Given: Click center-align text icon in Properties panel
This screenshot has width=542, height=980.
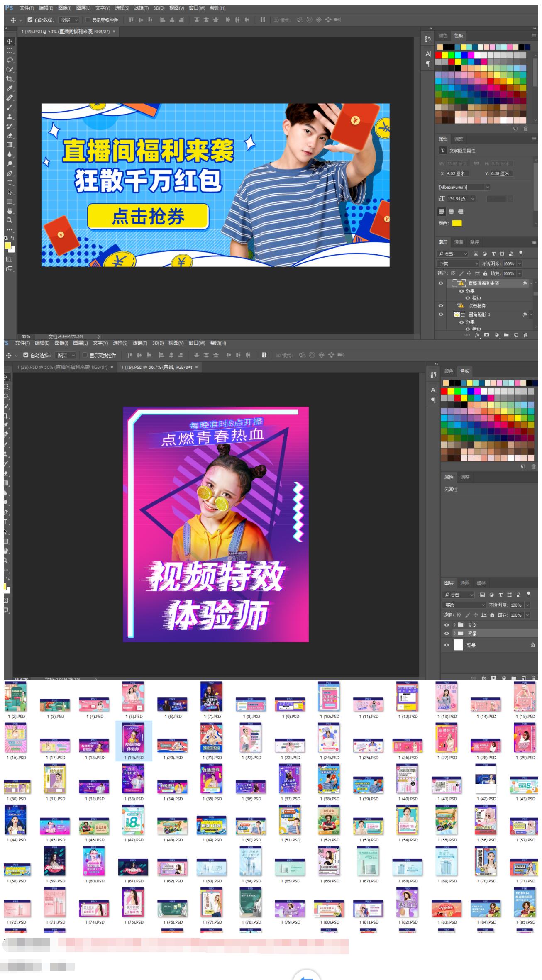Looking at the screenshot, I should tap(451, 212).
